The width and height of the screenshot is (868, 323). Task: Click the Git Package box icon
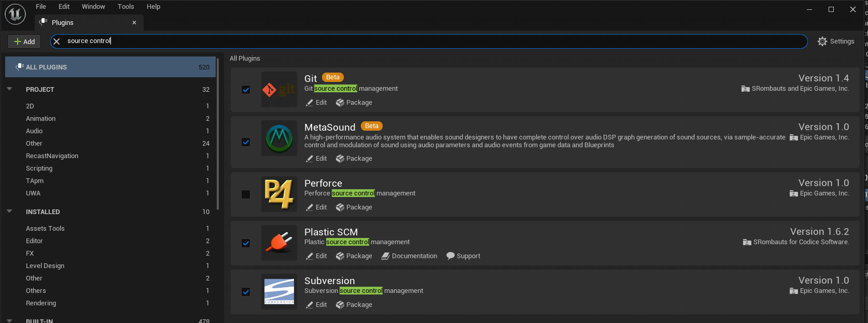click(x=340, y=103)
